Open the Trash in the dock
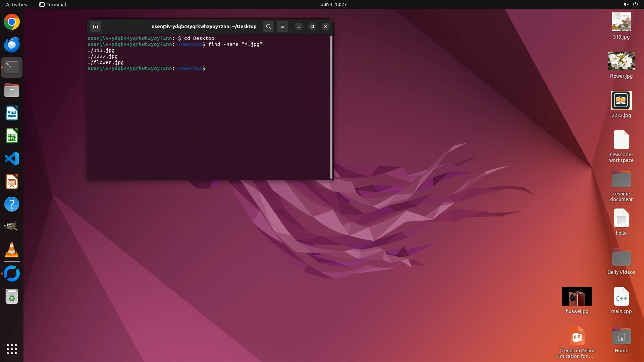The image size is (644, 362). pyautogui.click(x=12, y=297)
